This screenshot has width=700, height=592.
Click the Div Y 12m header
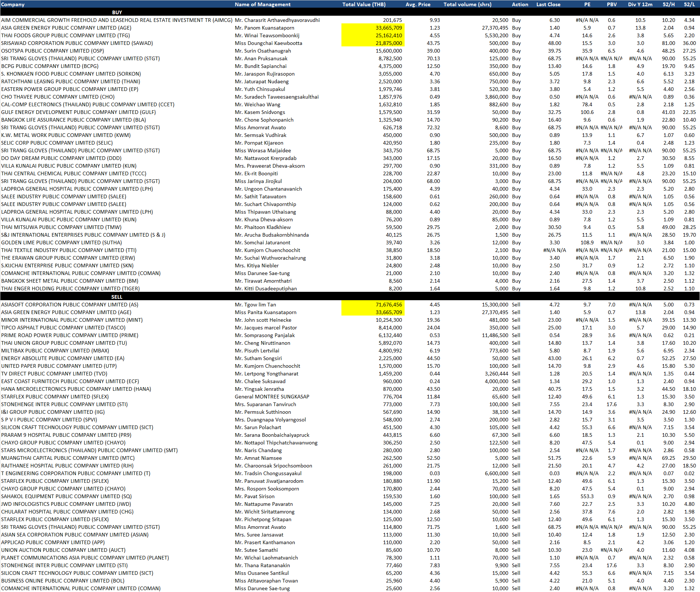(x=640, y=4)
